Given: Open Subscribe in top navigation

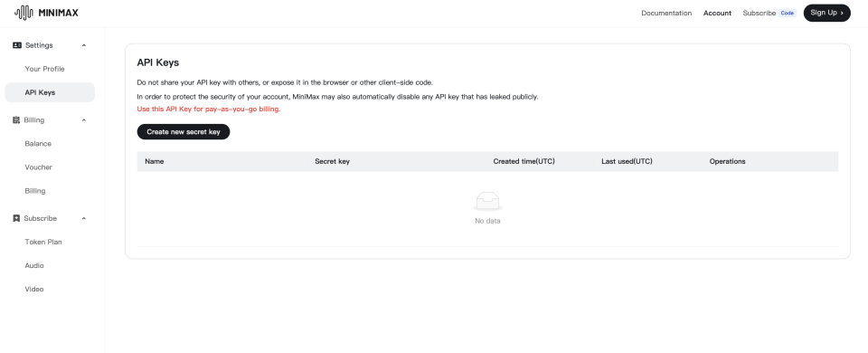Looking at the screenshot, I should pyautogui.click(x=759, y=13).
